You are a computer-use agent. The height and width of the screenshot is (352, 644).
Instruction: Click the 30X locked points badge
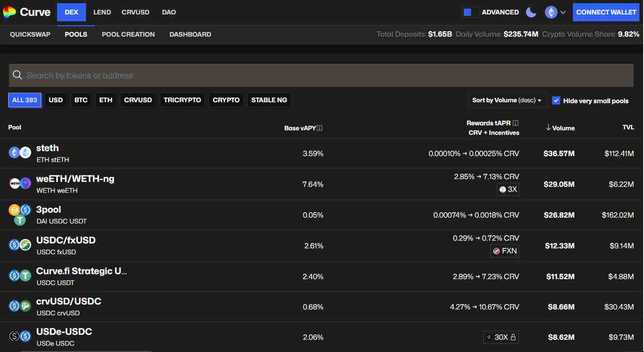tap(501, 337)
